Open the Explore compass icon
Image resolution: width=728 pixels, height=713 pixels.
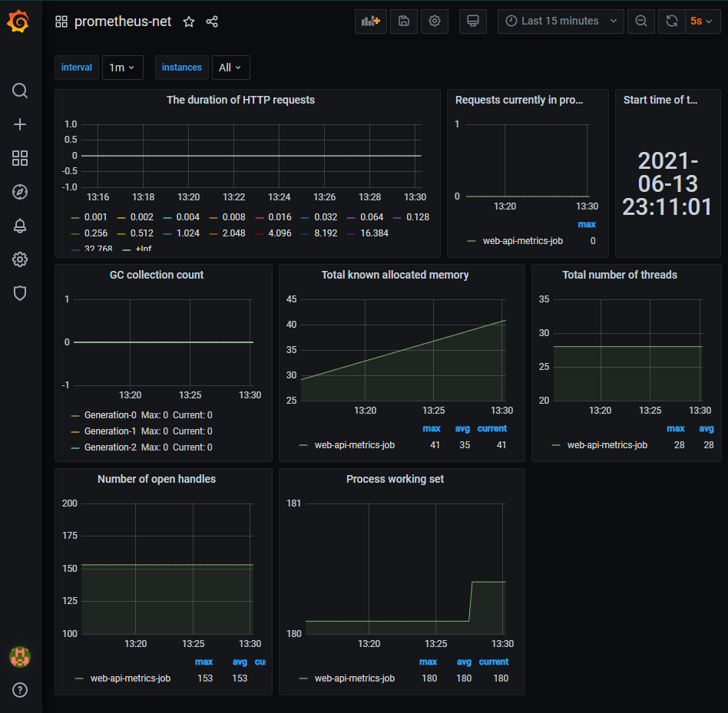tap(19, 192)
